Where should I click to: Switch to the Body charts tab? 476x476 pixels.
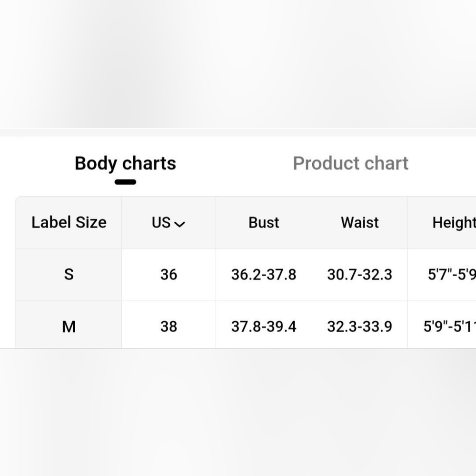[125, 163]
